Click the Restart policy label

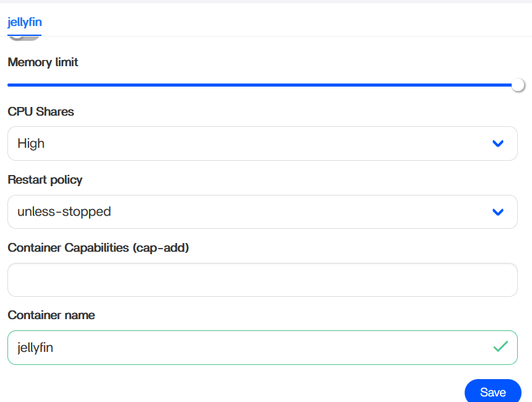[45, 180]
